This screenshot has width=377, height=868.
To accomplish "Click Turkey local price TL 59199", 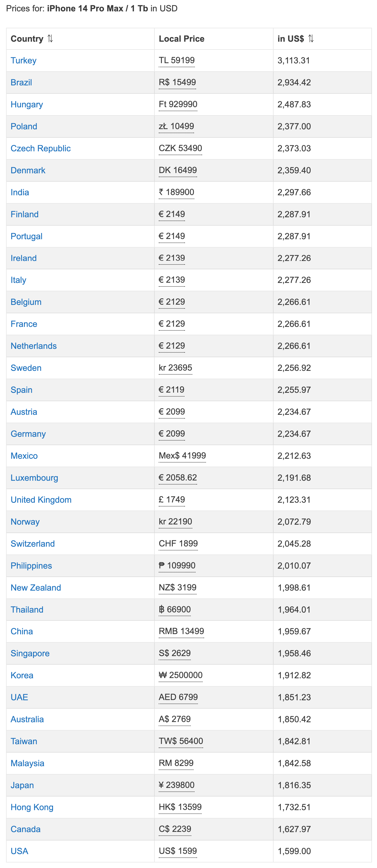I will point(177,60).
